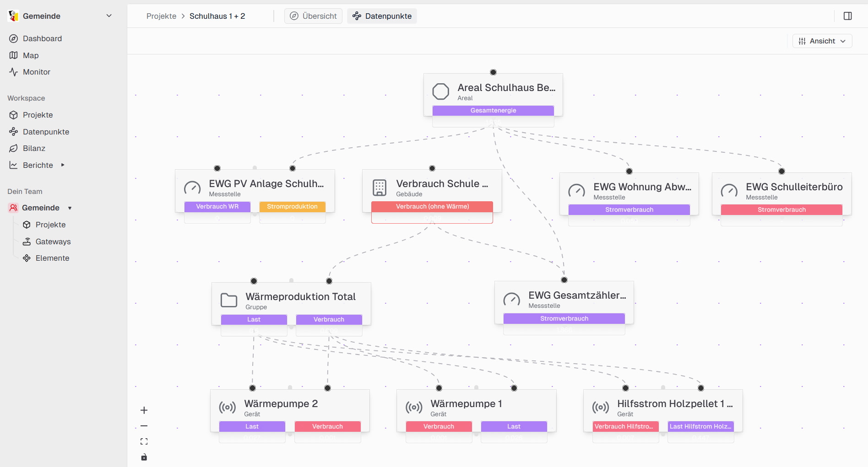Screen dimensions: 868x467
Task: Click the Elemente icon in team tree
Action: pos(27,258)
